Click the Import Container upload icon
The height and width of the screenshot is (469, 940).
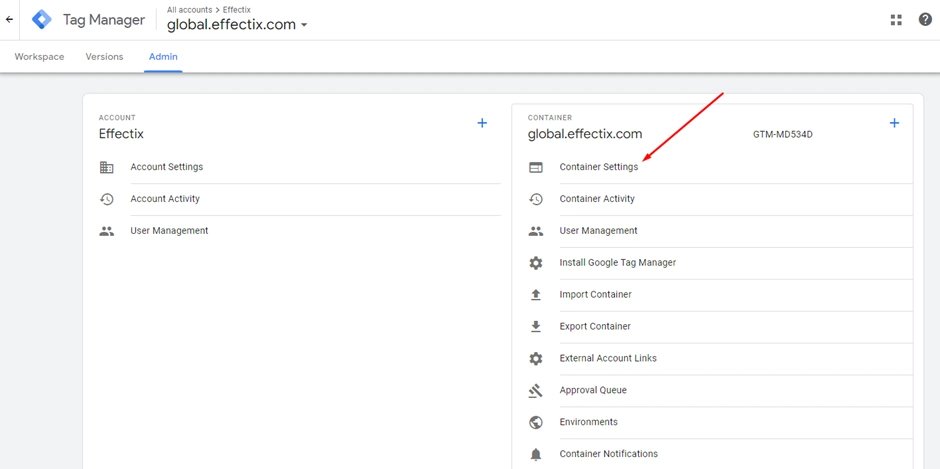point(536,294)
